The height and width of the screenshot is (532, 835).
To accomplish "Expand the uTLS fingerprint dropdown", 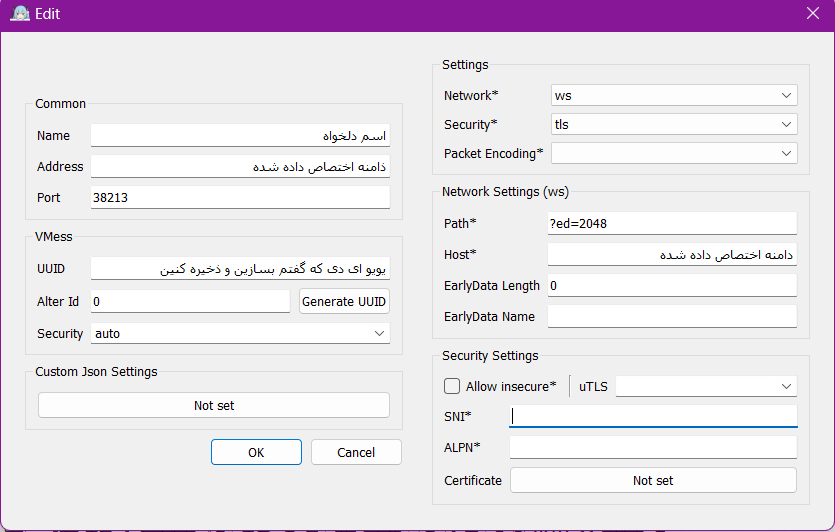I will pyautogui.click(x=706, y=386).
